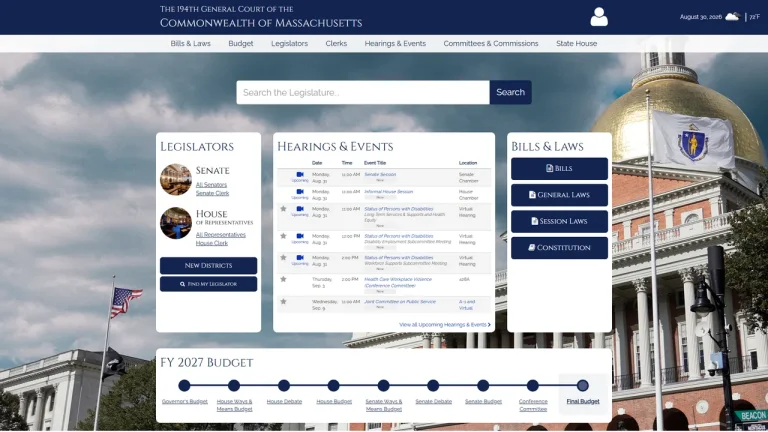Open the Legislators menu

tap(289, 44)
